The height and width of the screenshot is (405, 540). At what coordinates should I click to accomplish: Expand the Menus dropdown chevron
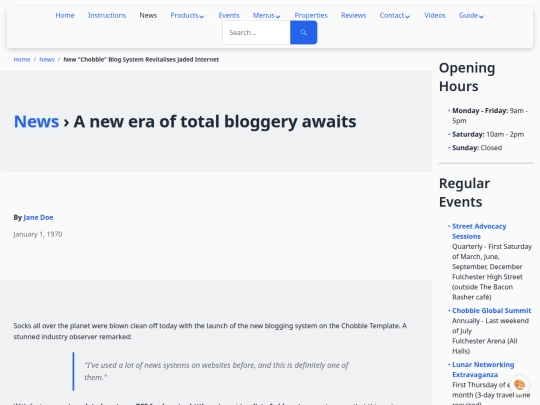pos(278,16)
